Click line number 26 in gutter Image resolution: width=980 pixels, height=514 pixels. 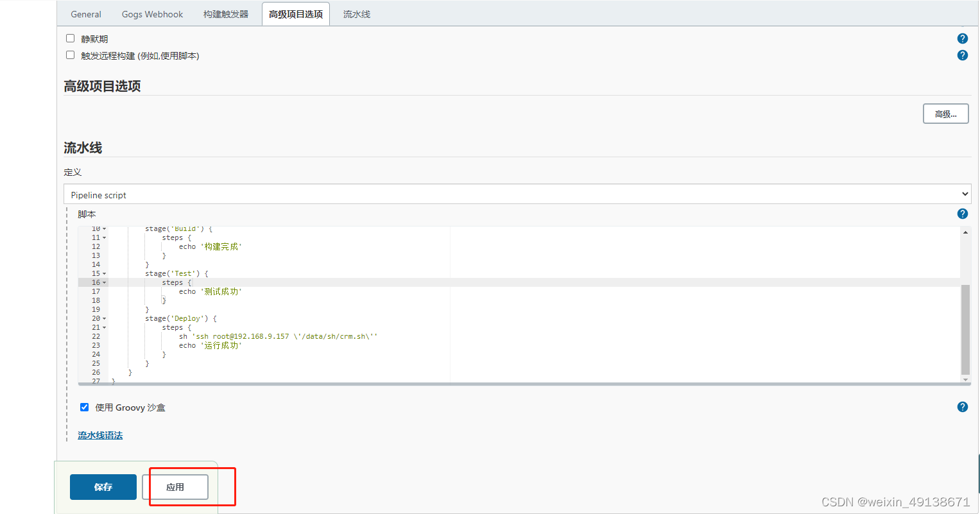click(x=96, y=373)
